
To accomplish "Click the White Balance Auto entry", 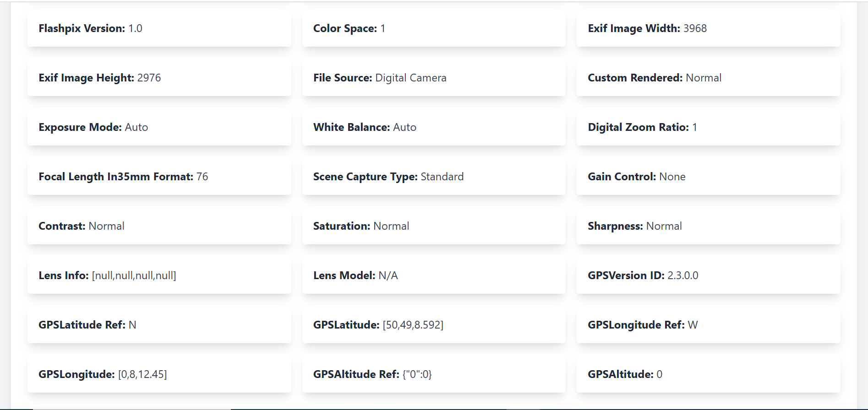I will (x=433, y=127).
